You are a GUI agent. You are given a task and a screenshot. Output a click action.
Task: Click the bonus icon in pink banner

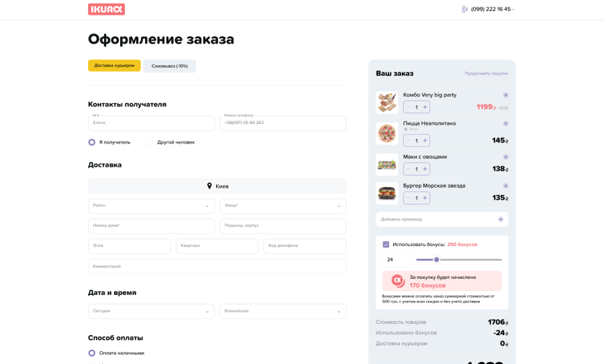pos(398,281)
